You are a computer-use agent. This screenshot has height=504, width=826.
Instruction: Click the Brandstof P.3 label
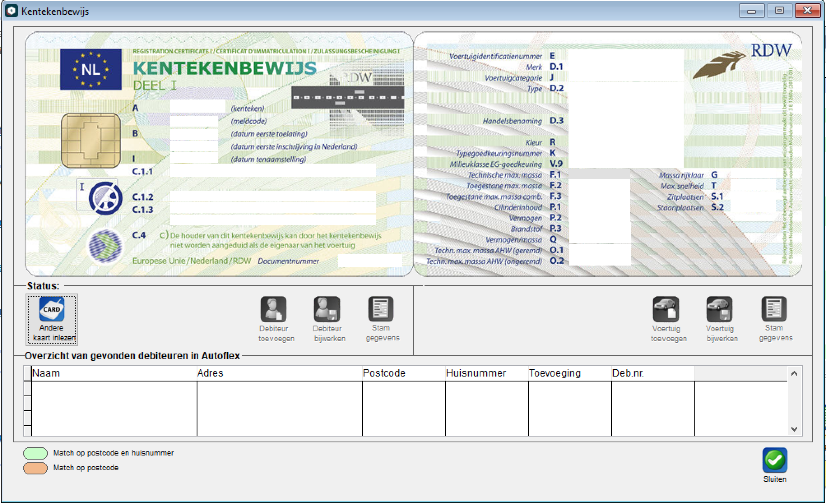pos(536,229)
